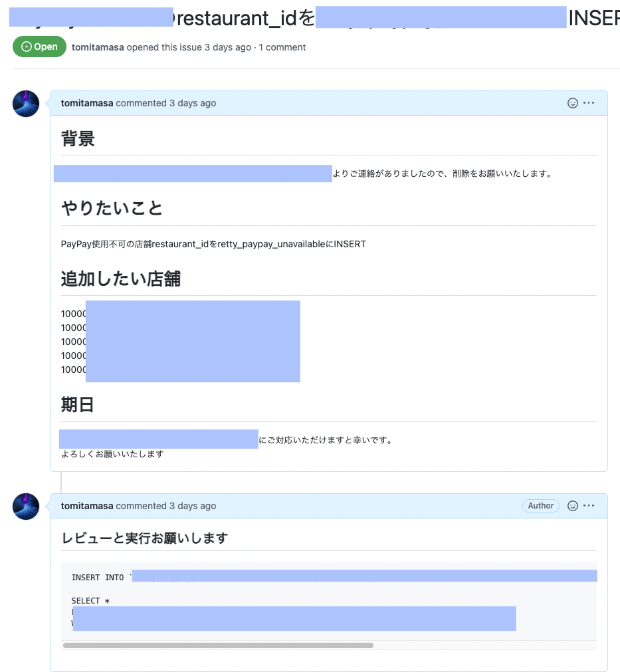Click the PayPay使用不可の店舗restaurant_id description text

[x=213, y=245]
